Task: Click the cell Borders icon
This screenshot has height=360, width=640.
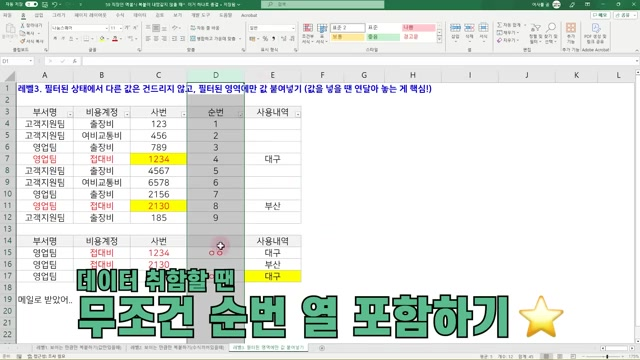Action: point(86,39)
